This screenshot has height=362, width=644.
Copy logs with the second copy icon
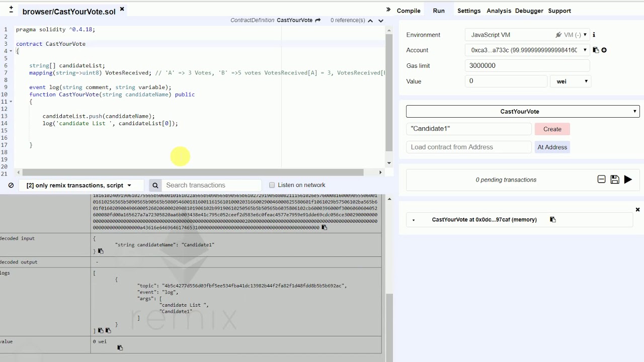point(108,331)
